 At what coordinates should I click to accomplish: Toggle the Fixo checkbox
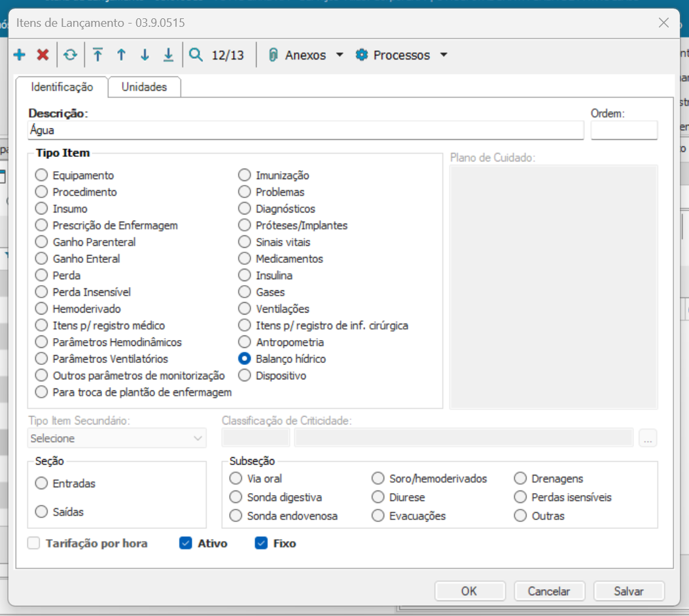(x=262, y=543)
